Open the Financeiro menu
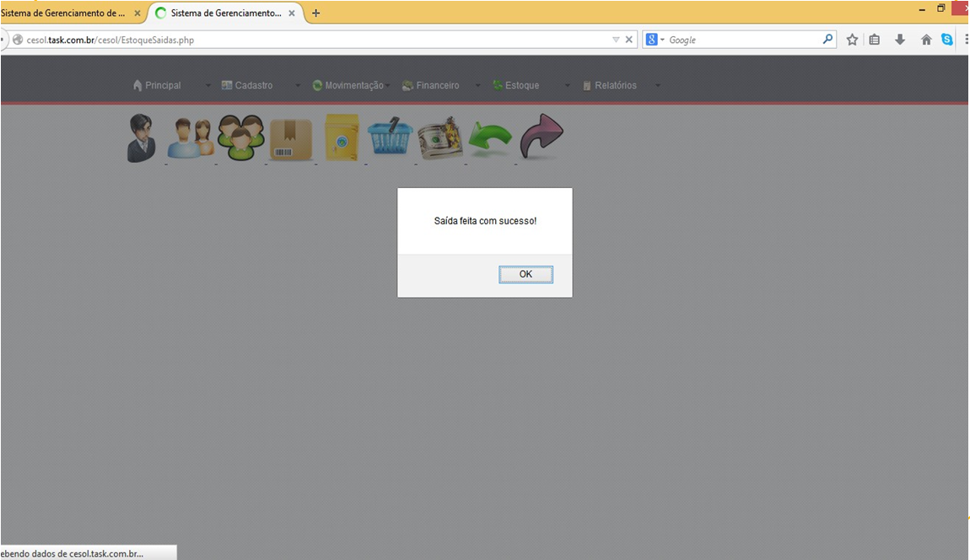 [431, 85]
